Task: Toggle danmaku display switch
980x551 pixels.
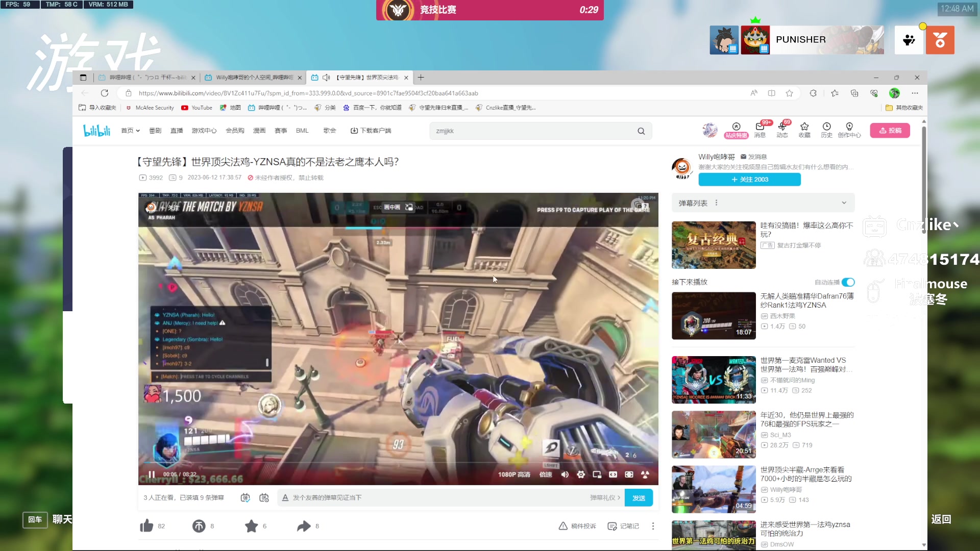Action: [x=246, y=497]
